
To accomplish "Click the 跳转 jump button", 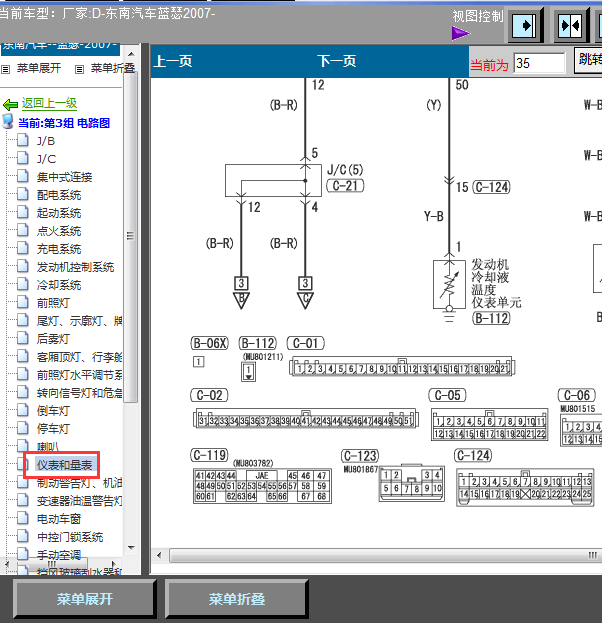I will click(x=588, y=61).
